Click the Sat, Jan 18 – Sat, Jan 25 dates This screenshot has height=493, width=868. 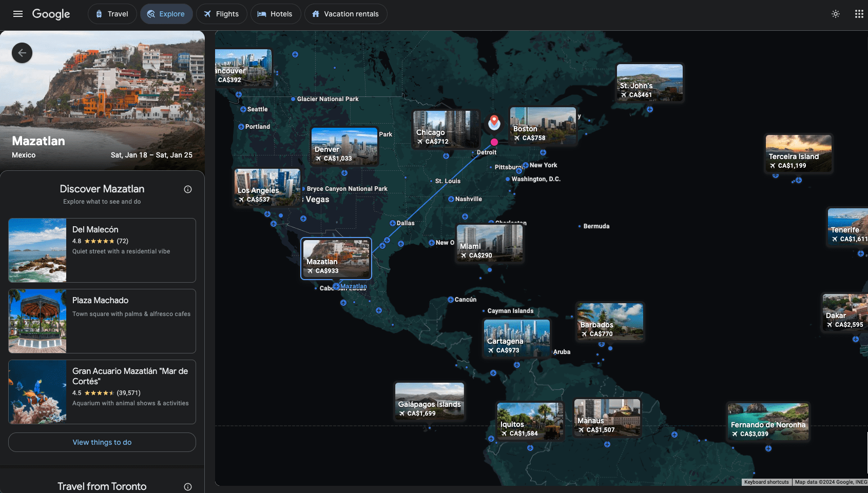151,155
